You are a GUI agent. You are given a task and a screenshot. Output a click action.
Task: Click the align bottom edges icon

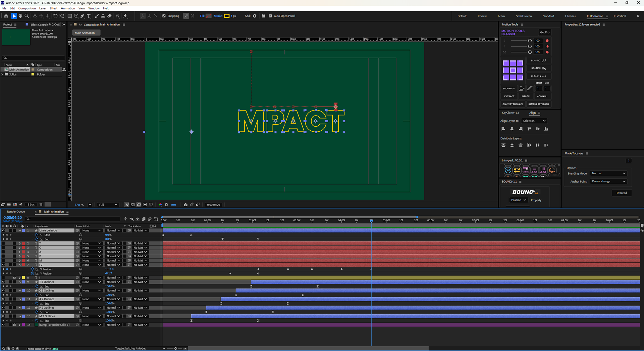point(546,129)
